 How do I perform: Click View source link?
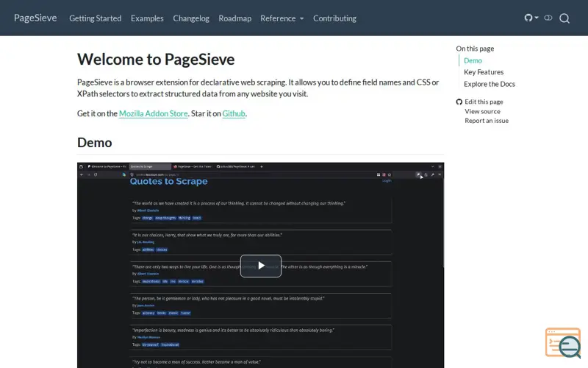[x=482, y=111]
